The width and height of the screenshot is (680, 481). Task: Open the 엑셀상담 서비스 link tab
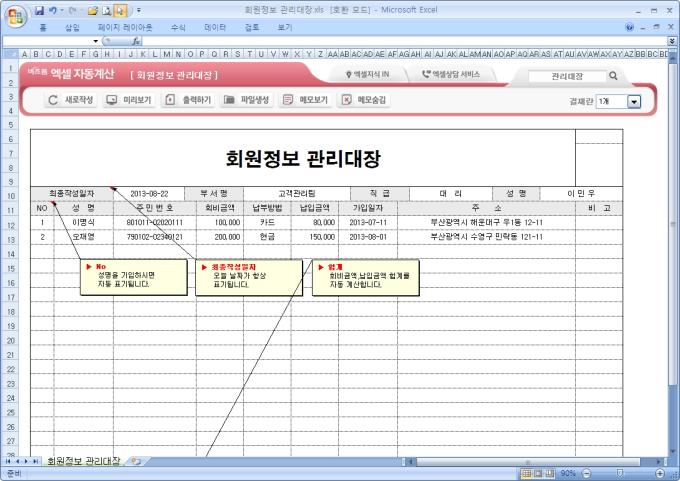point(451,75)
